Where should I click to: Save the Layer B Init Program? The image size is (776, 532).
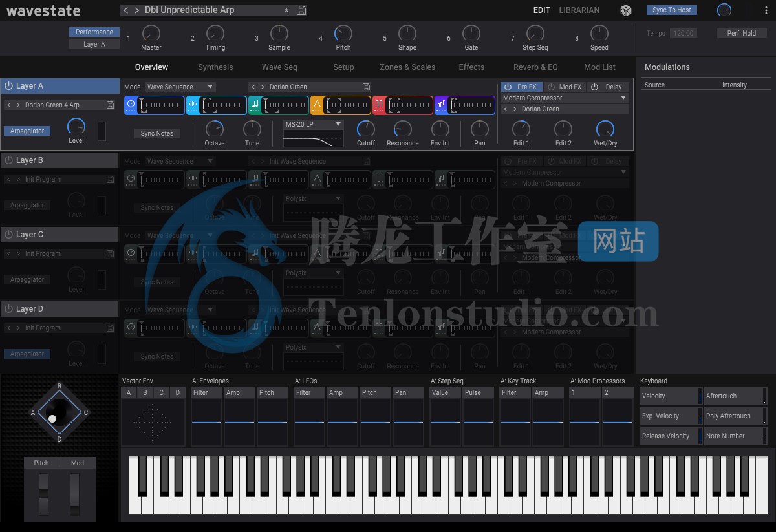coord(111,179)
